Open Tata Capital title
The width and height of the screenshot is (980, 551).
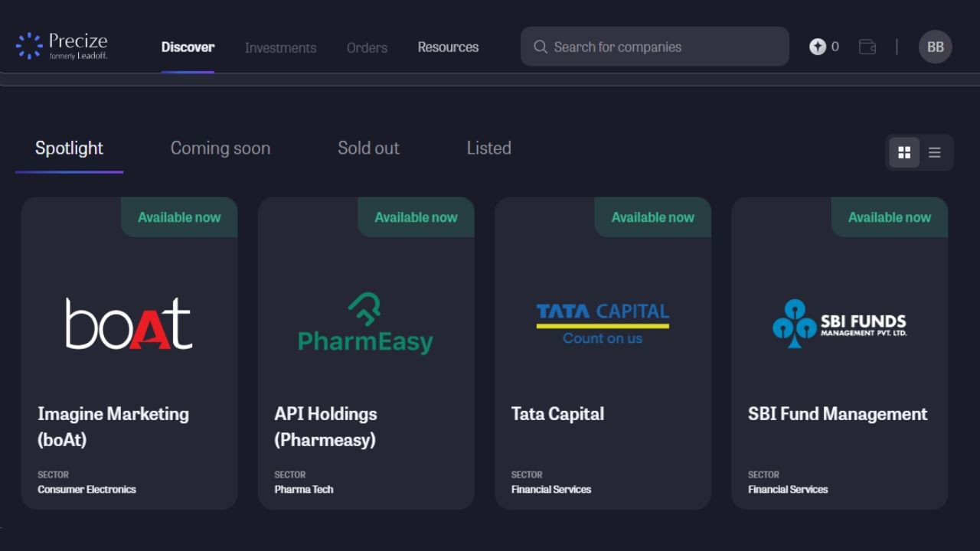pos(557,414)
